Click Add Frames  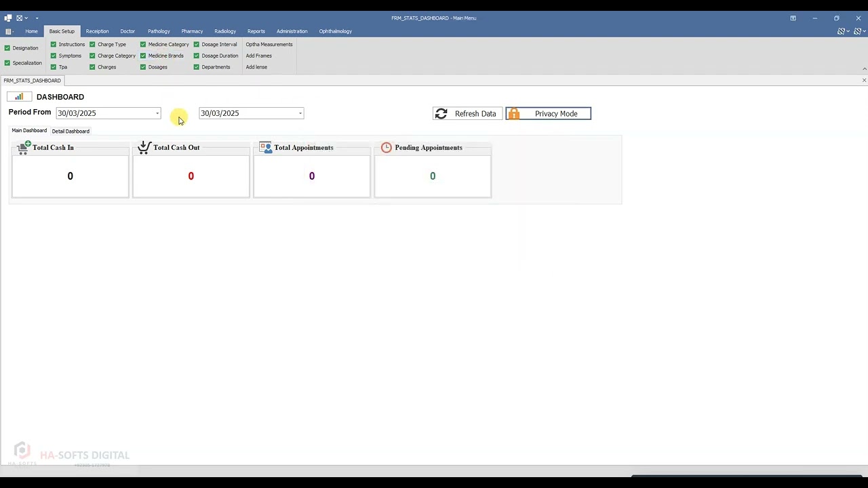click(258, 56)
